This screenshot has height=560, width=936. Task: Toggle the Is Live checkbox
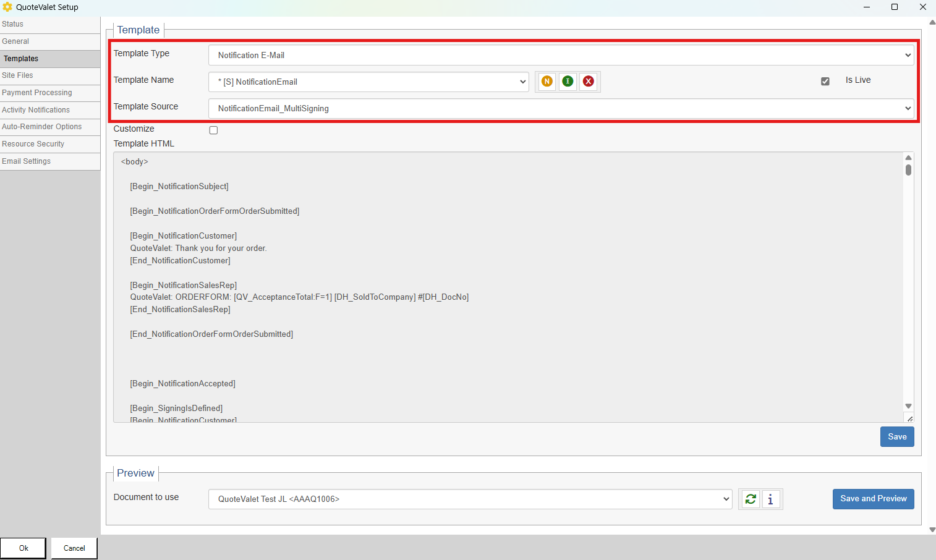[x=825, y=81]
